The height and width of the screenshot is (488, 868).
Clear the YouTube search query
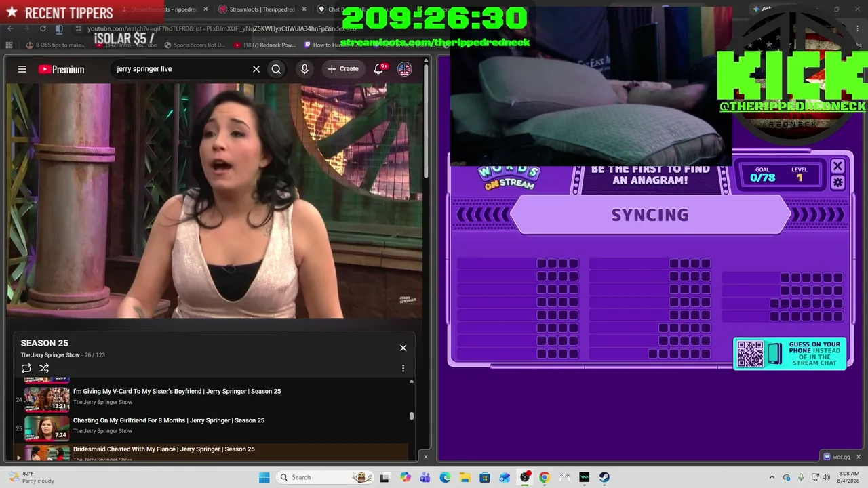[x=256, y=69]
